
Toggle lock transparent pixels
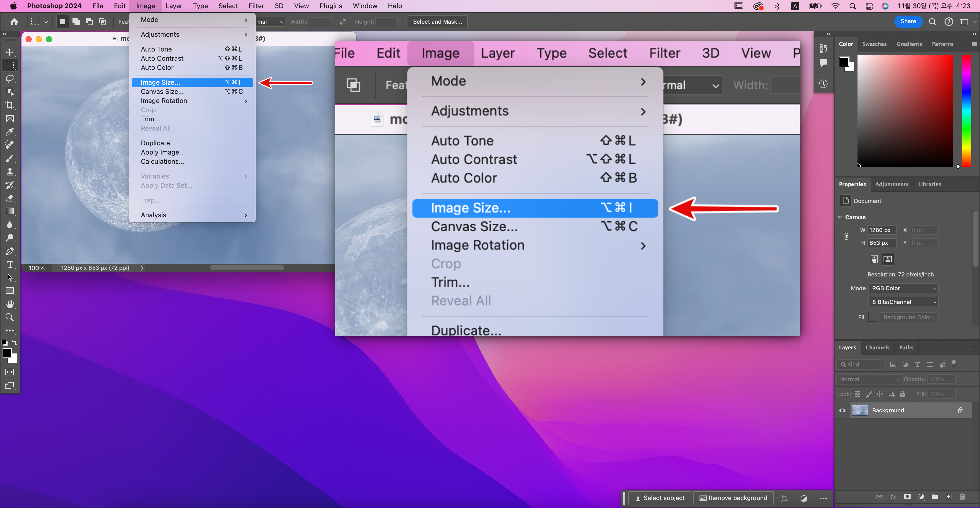[x=857, y=394]
